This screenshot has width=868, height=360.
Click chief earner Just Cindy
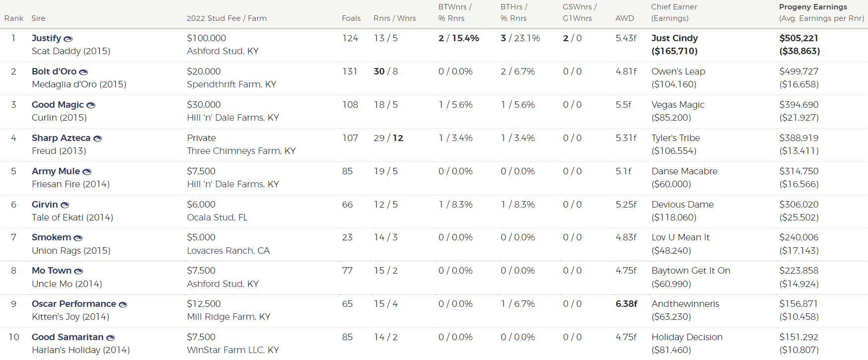tap(674, 38)
